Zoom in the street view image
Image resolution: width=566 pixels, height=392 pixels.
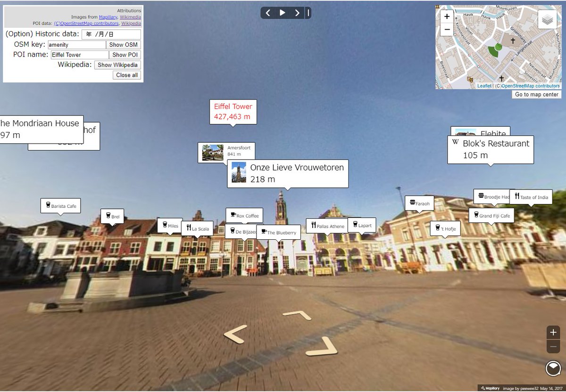[553, 332]
